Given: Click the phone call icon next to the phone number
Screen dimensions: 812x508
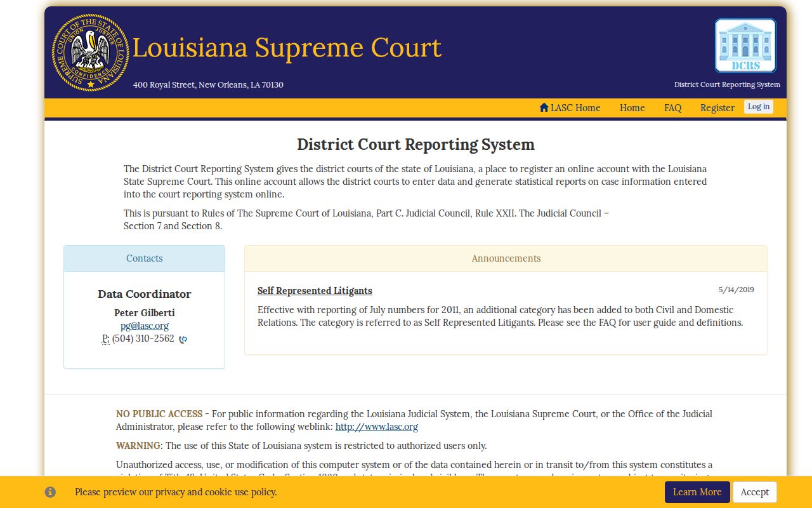Looking at the screenshot, I should [183, 340].
